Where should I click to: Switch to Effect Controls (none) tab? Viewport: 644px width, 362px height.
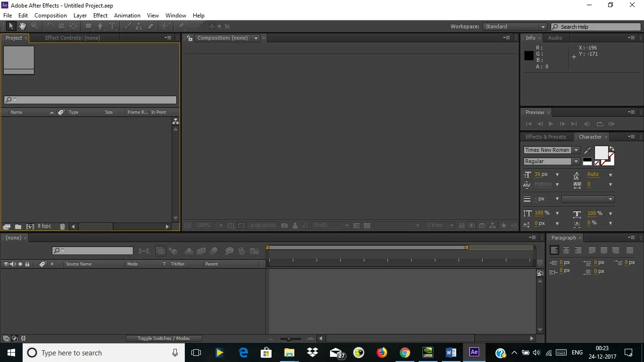pos(73,38)
